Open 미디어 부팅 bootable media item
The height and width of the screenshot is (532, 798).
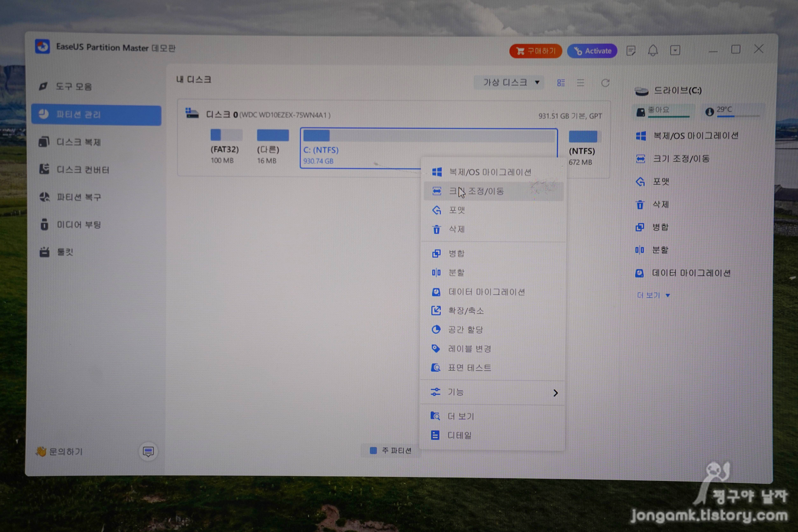click(x=78, y=225)
